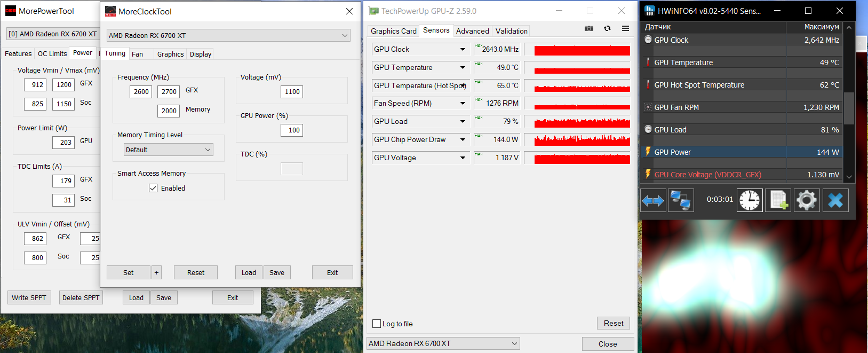Click the Write SPPT button in MorePowerTool
868x353 pixels.
pyautogui.click(x=29, y=297)
